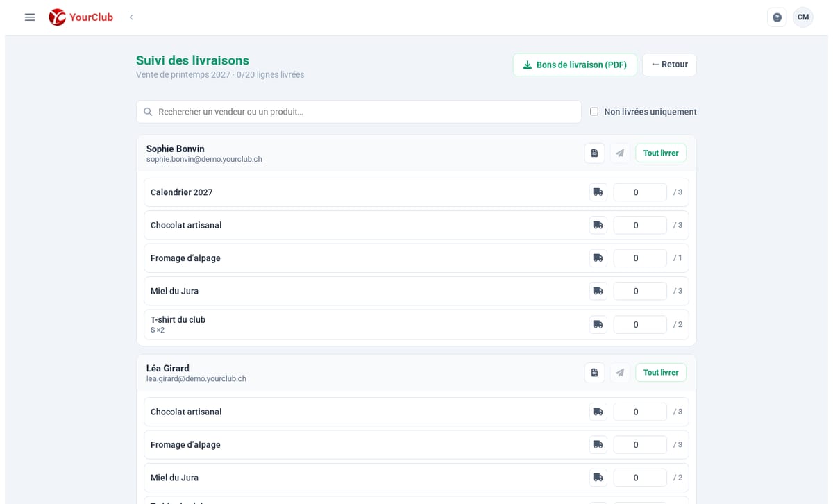The image size is (833, 504).
Task: Edit delivered quantity for Sophie's Calendrier 2027
Action: (640, 192)
